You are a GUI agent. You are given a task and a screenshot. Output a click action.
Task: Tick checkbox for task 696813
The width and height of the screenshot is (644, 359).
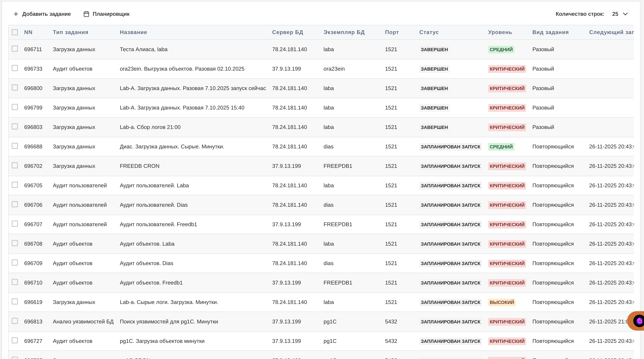point(15,321)
